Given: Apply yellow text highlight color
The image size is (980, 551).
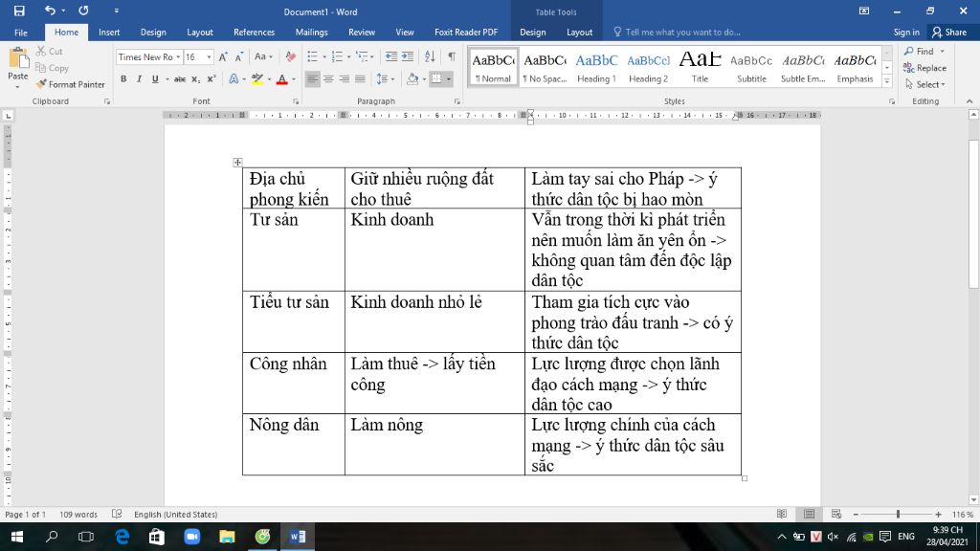Looking at the screenshot, I should pos(256,79).
